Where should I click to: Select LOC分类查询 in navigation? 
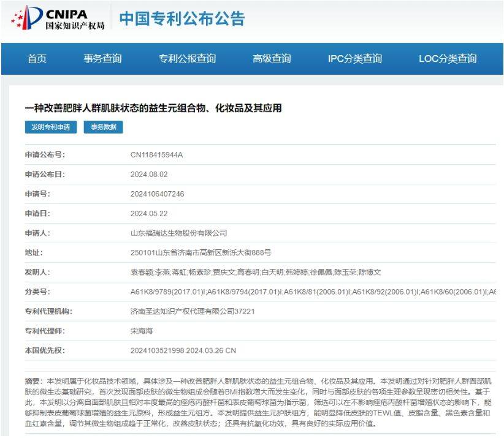[x=448, y=58]
